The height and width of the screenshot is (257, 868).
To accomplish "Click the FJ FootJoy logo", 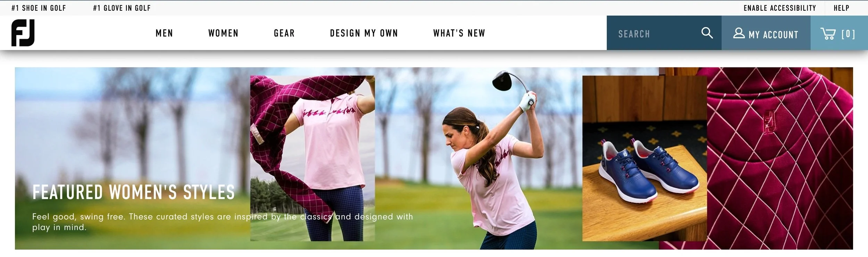I will click(23, 33).
